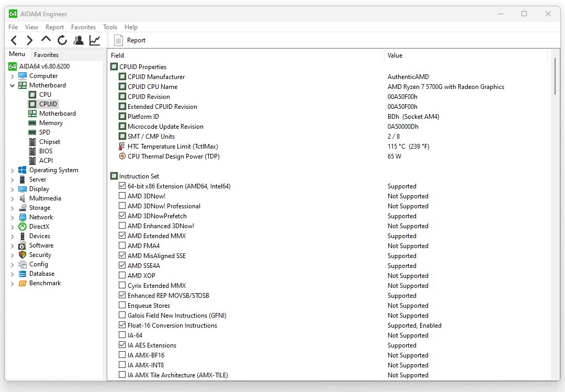
Task: Click the Storage drive icon
Action: [22, 208]
